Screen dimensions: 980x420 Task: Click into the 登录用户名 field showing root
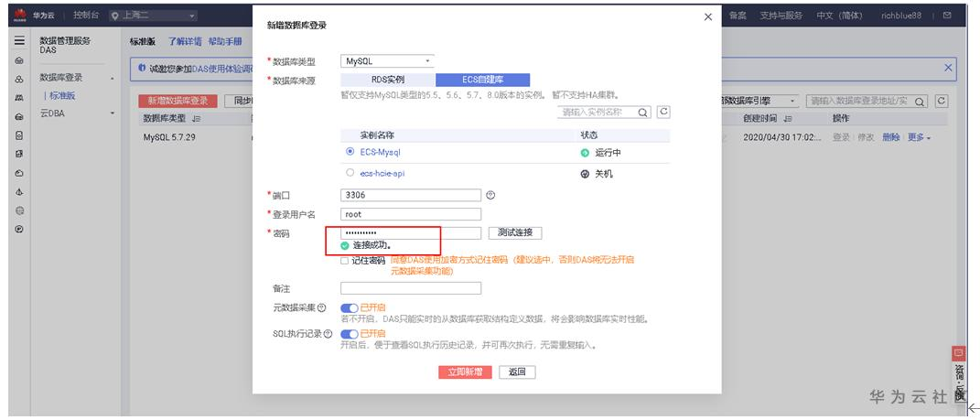coord(411,214)
